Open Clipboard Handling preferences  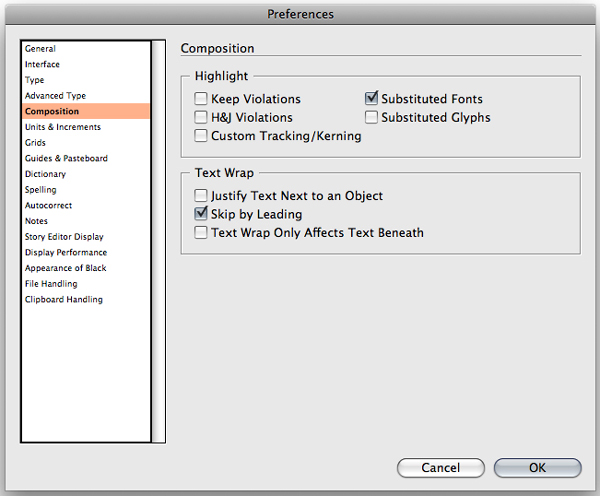click(x=86, y=300)
